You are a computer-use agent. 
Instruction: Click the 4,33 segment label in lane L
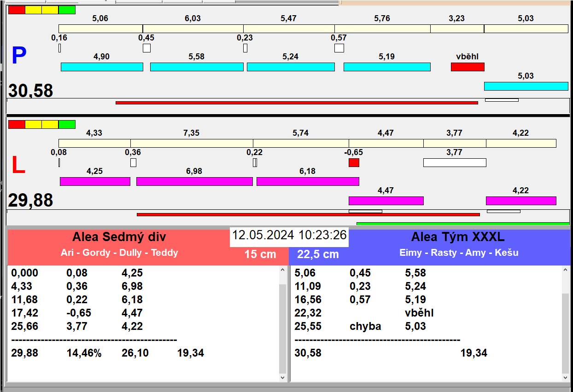[94, 133]
